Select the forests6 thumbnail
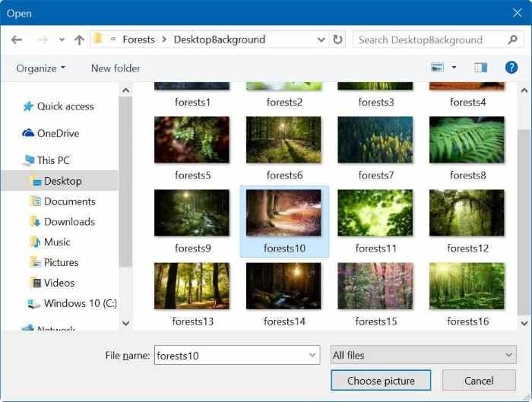This screenshot has width=532, height=402. click(x=283, y=140)
